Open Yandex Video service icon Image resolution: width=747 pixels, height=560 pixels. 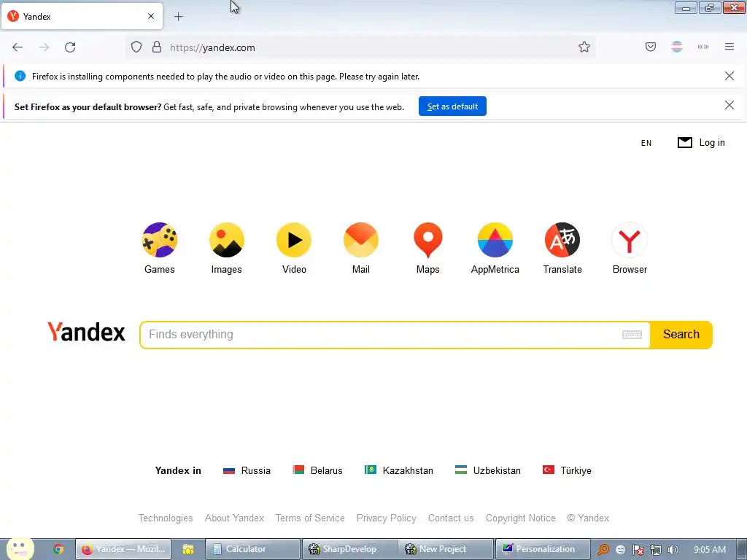(x=294, y=240)
